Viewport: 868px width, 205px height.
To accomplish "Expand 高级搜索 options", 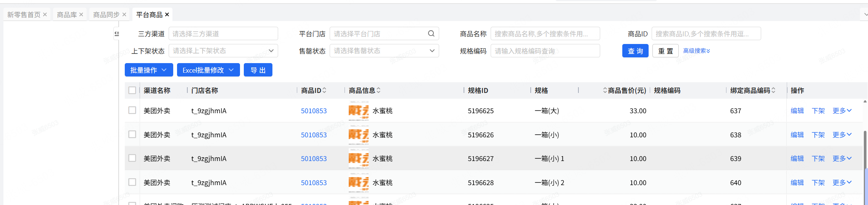I will coord(697,50).
